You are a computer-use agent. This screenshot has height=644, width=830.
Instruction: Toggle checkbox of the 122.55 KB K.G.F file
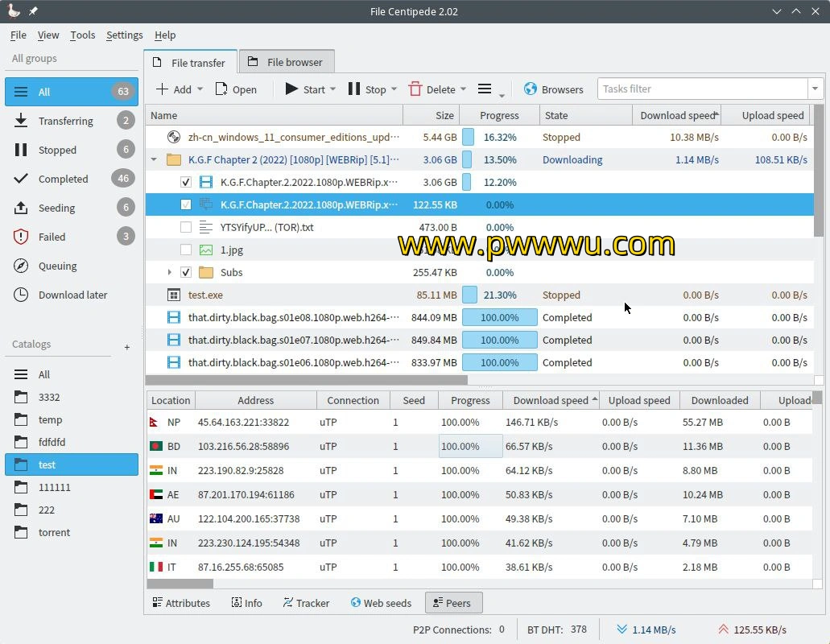186,204
